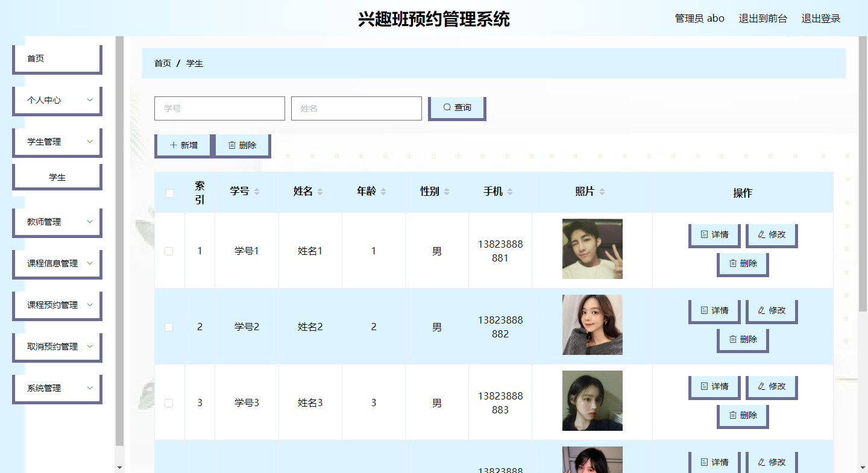Click the trash icon on the toolbar 删除 button
The image size is (868, 473).
[232, 145]
